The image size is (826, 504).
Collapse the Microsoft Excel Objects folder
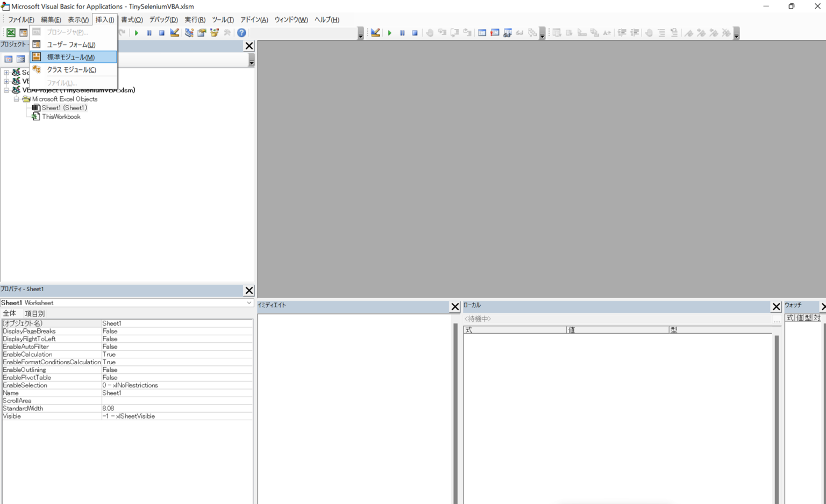click(x=16, y=99)
